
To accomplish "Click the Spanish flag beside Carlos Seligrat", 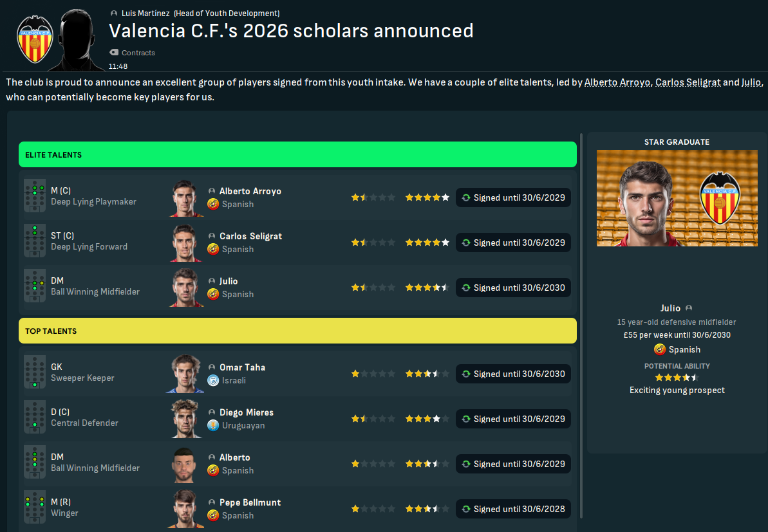I will 213,249.
